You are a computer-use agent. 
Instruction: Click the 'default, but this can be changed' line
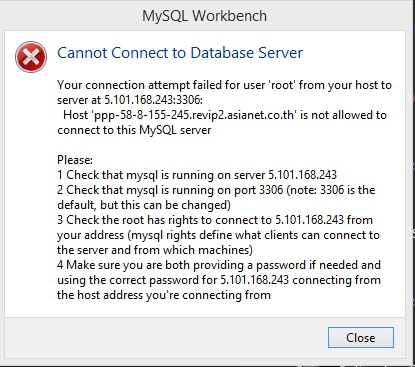tap(144, 205)
